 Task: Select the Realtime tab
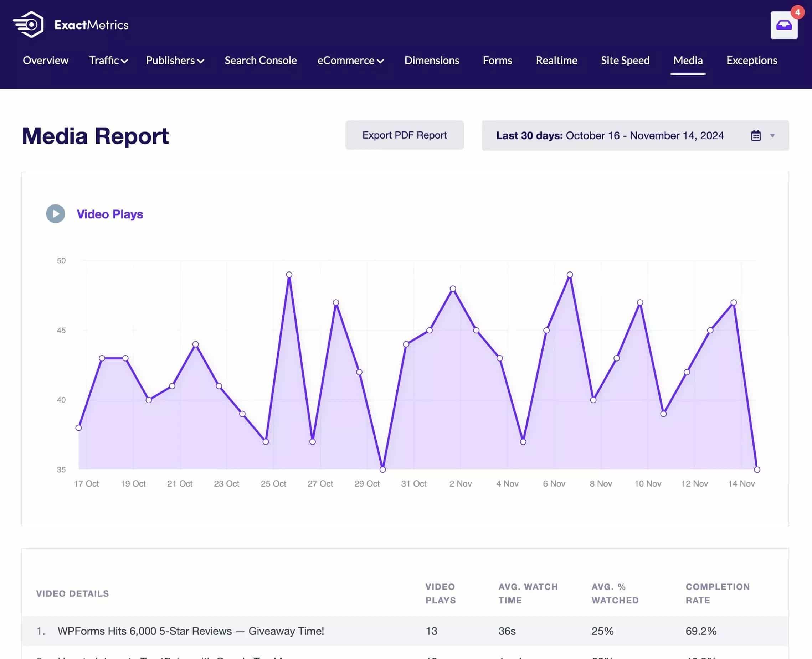tap(556, 60)
